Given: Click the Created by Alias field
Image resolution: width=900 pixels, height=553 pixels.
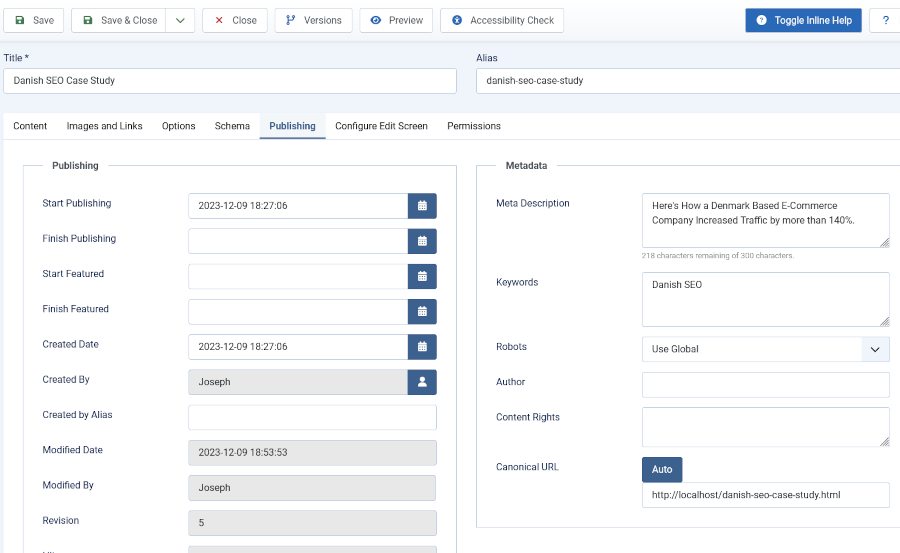Looking at the screenshot, I should pos(312,417).
